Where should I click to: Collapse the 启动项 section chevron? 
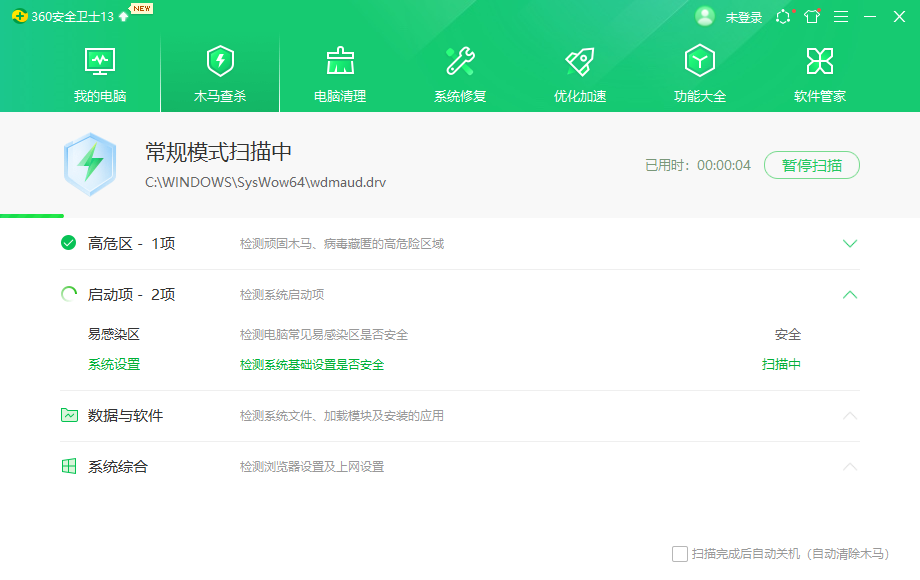click(x=850, y=295)
